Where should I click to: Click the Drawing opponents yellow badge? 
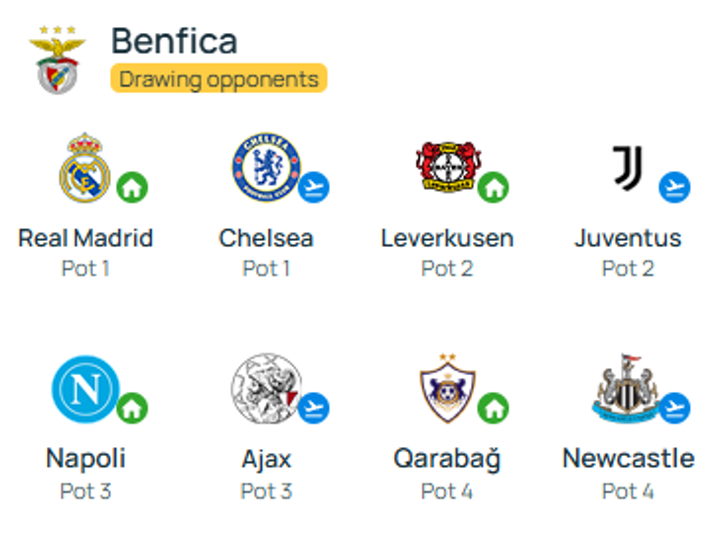tap(218, 78)
